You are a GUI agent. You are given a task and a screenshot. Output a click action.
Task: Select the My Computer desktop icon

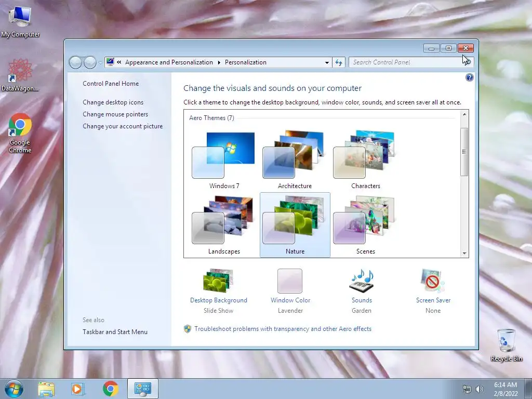pyautogui.click(x=20, y=21)
